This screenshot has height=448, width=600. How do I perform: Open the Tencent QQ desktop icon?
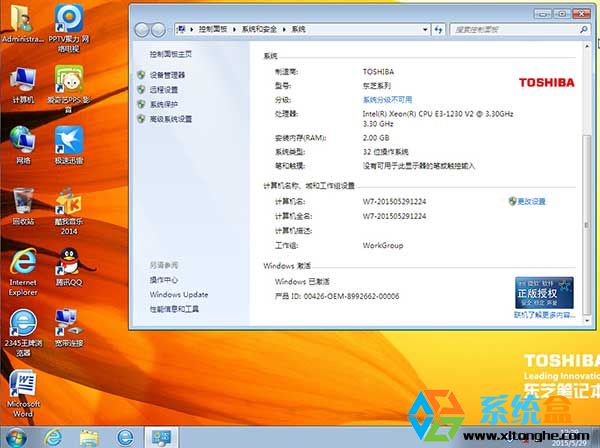69,267
